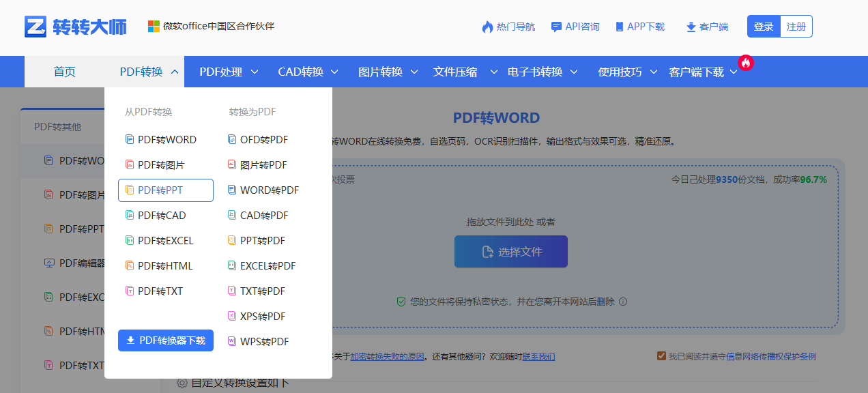
Task: Click the OFD转PDF icon
Action: tap(232, 139)
